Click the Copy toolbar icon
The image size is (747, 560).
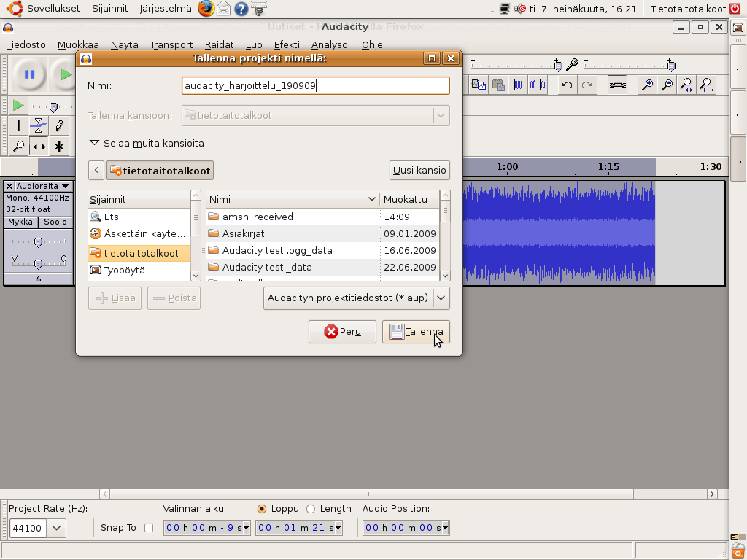(x=479, y=85)
